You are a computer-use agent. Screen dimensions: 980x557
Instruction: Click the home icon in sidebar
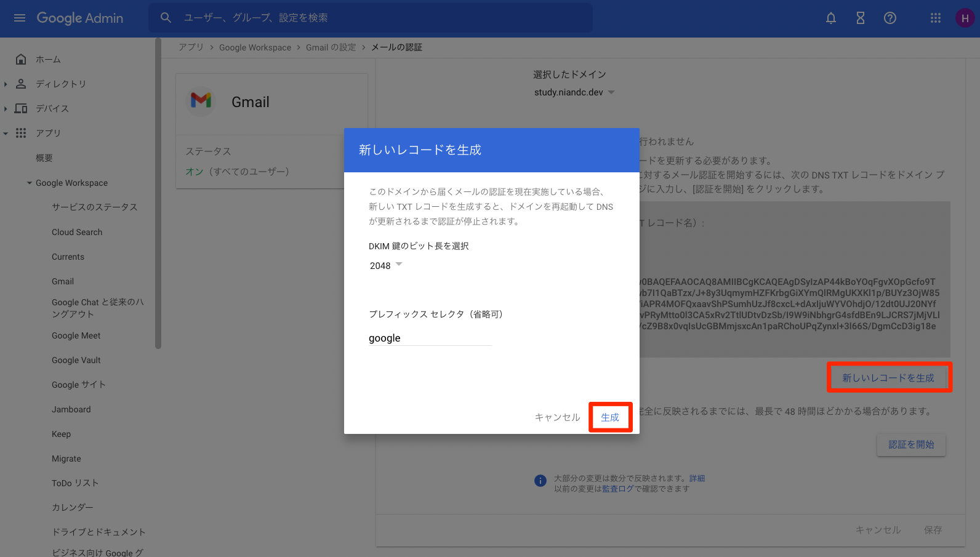click(x=21, y=59)
